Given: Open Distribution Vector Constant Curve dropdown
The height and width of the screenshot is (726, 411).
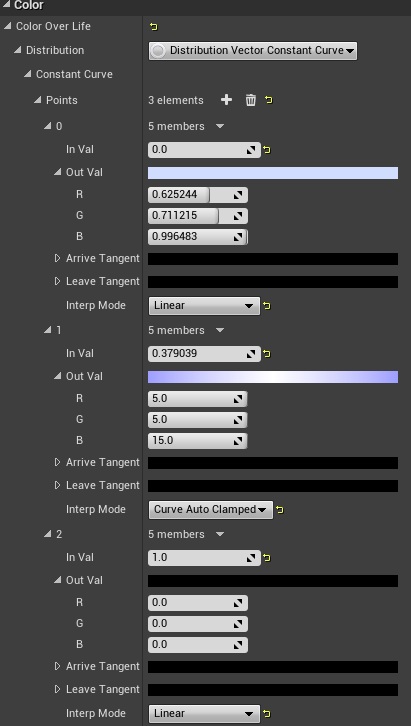Looking at the screenshot, I should pos(253,50).
